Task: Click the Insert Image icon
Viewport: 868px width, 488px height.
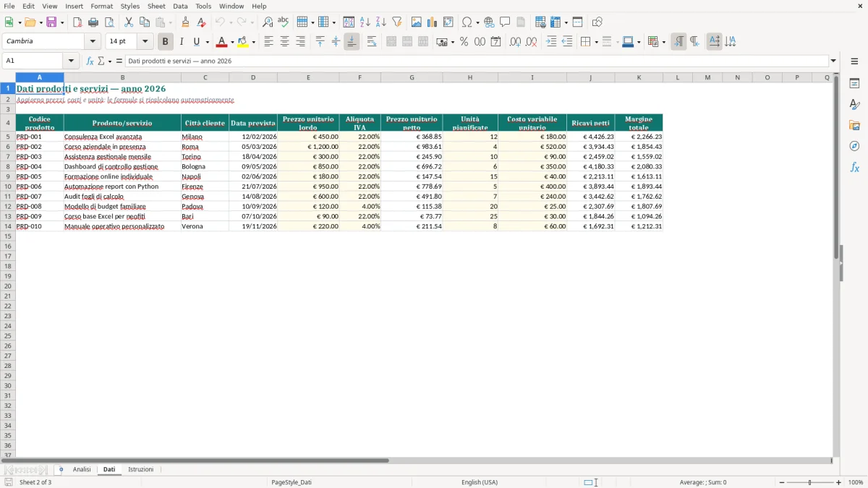Action: point(417,22)
